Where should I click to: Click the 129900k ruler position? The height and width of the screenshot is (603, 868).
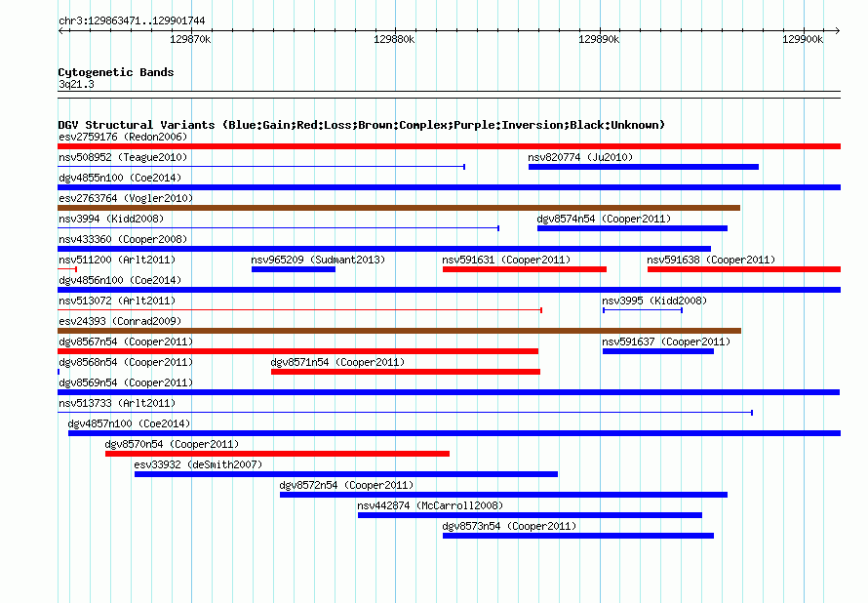click(802, 39)
